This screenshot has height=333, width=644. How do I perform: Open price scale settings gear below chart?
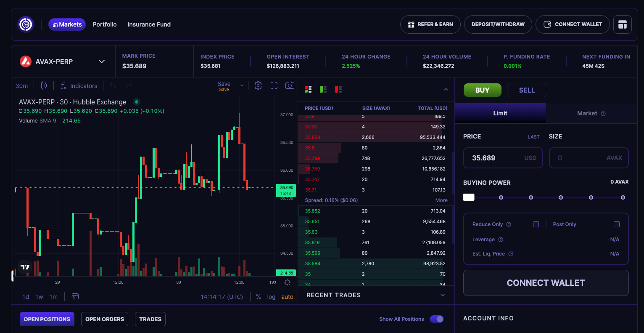(287, 282)
